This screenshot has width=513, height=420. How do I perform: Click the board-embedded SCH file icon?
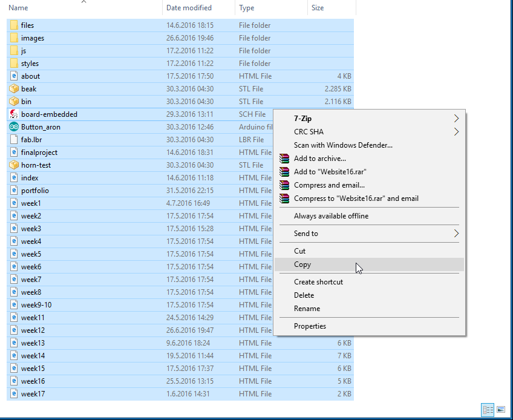click(x=14, y=114)
